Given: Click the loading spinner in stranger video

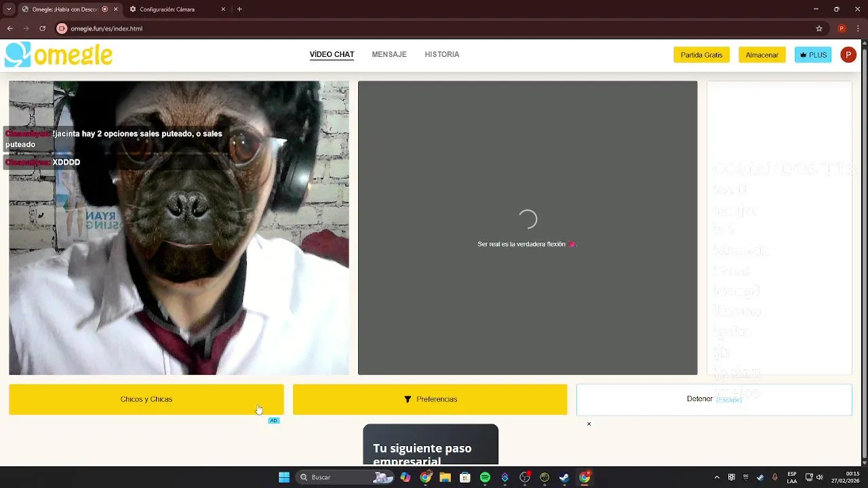Looking at the screenshot, I should click(528, 219).
